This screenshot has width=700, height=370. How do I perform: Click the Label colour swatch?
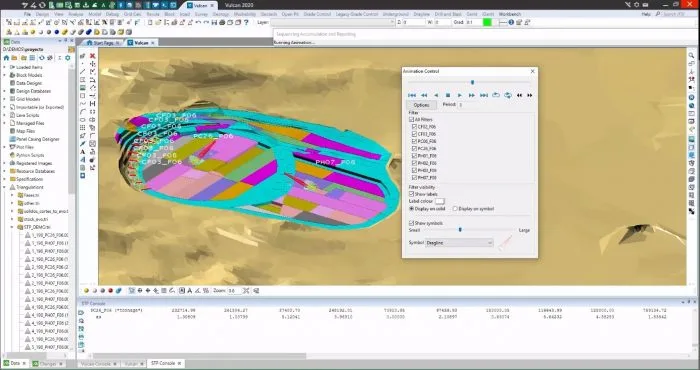[x=440, y=201]
